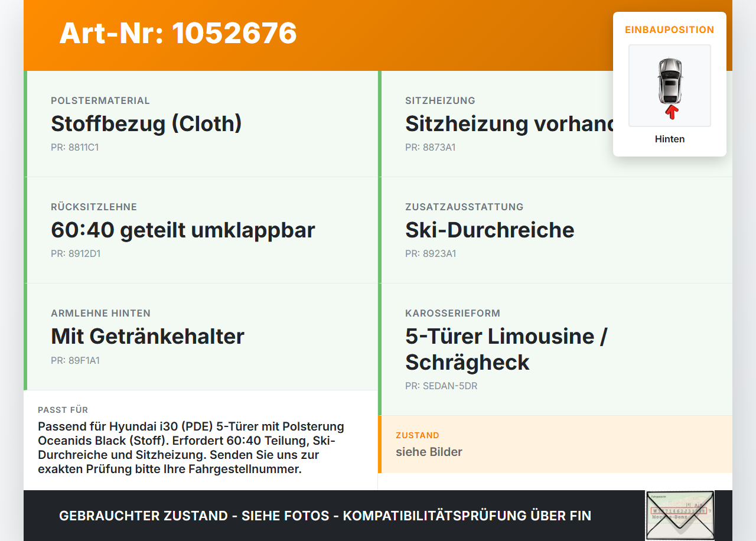Click the 'ARMLEHNE HINTEN' label
Screen dimensions: 756x541
(100, 314)
